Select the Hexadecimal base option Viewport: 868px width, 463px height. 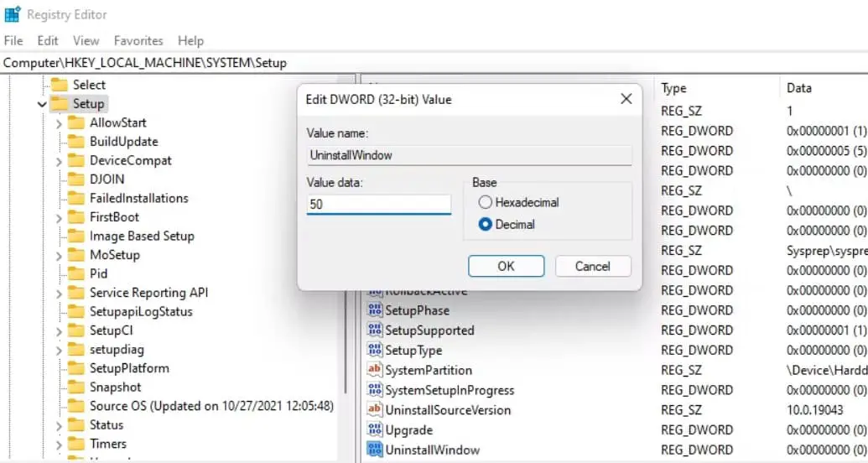485,202
